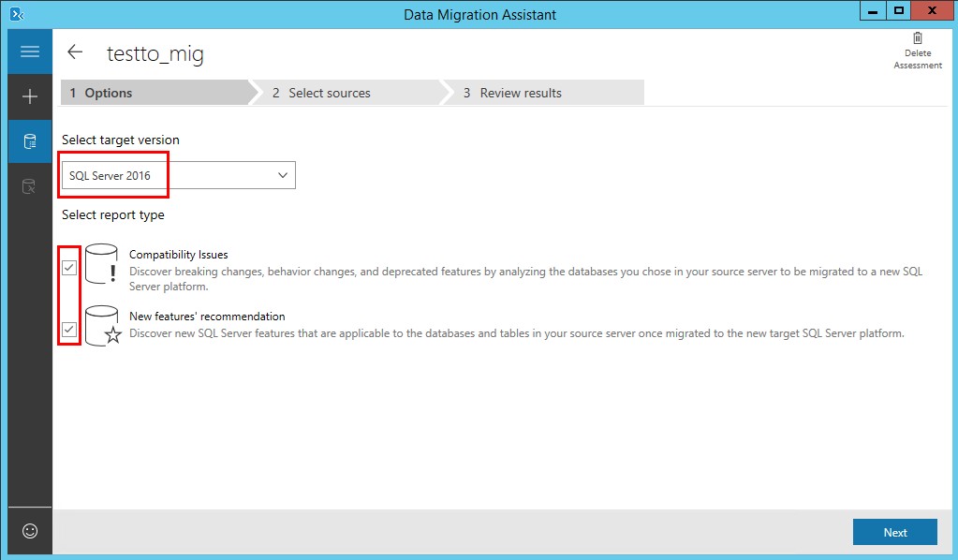
Task: Click the Select target version label
Action: (x=121, y=140)
